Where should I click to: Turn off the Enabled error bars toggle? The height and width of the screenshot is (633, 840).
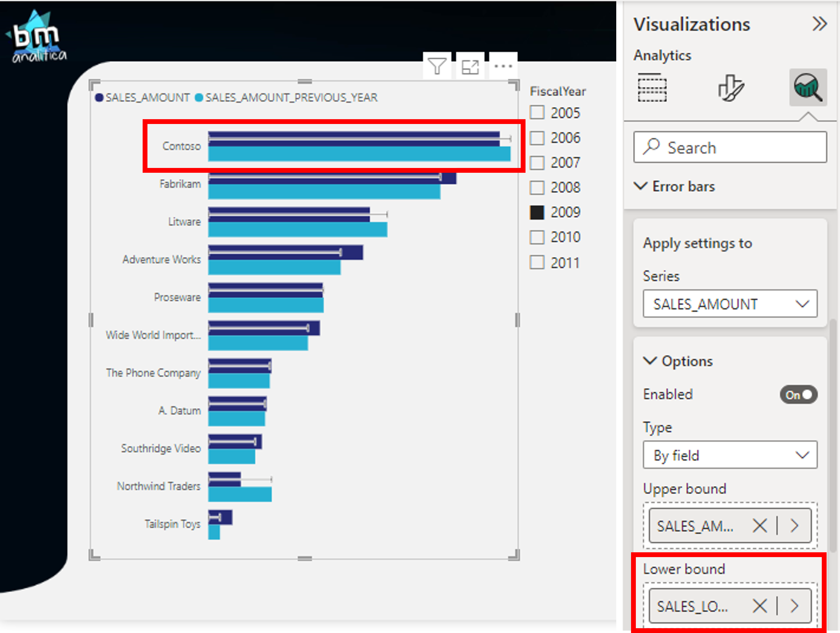pyautogui.click(x=798, y=395)
